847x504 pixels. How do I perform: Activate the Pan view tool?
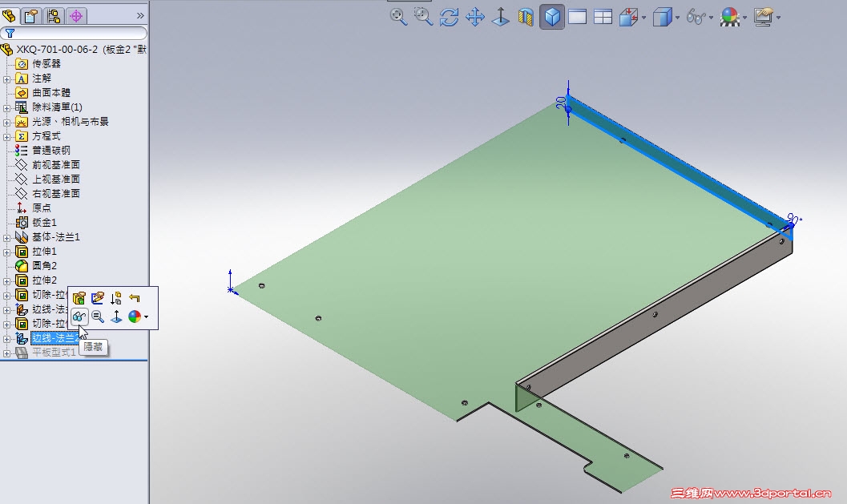point(475,18)
